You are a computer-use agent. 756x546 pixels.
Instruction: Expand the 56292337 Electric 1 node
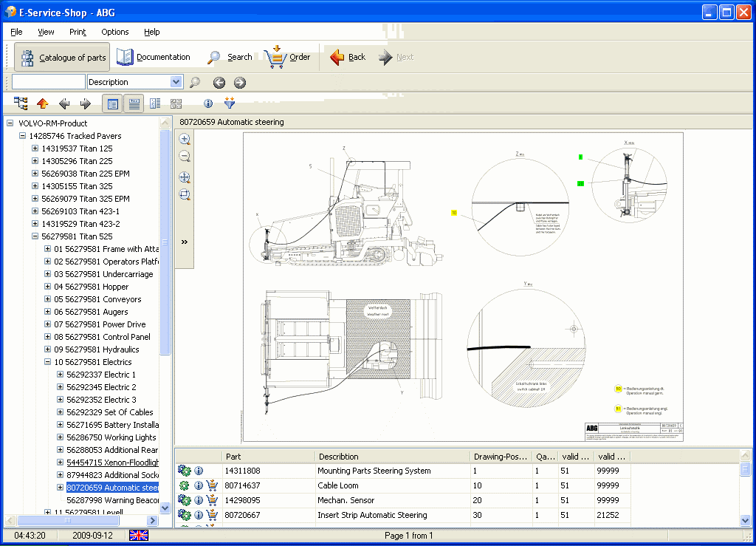[x=60, y=374]
